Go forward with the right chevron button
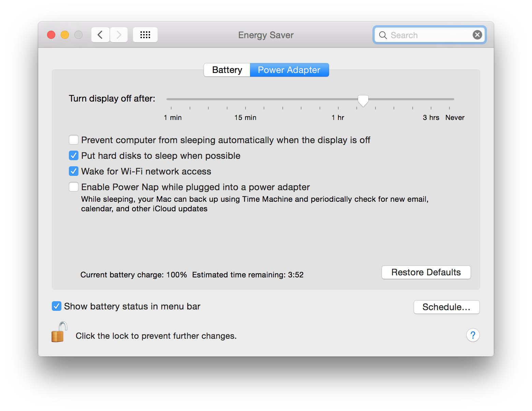 tap(119, 35)
